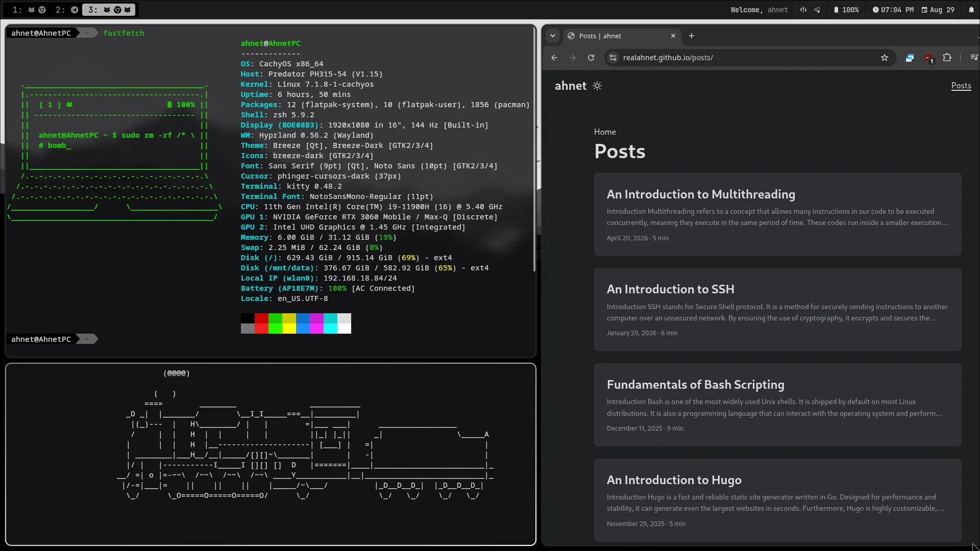980x551 pixels.
Task: Select the 'Posts | ahnet' browser tab
Action: tap(622, 36)
